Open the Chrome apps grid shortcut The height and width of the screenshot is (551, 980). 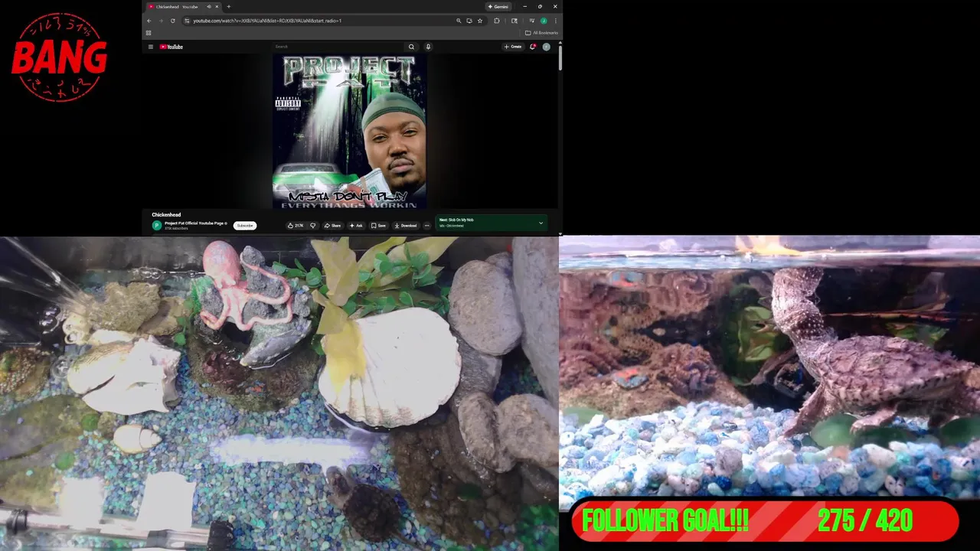[149, 33]
